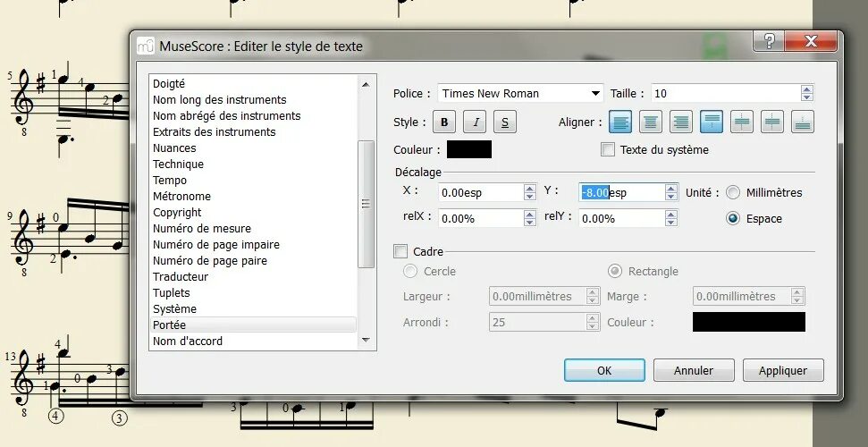Select Système text style
This screenshot has width=868, height=447.
click(x=254, y=308)
